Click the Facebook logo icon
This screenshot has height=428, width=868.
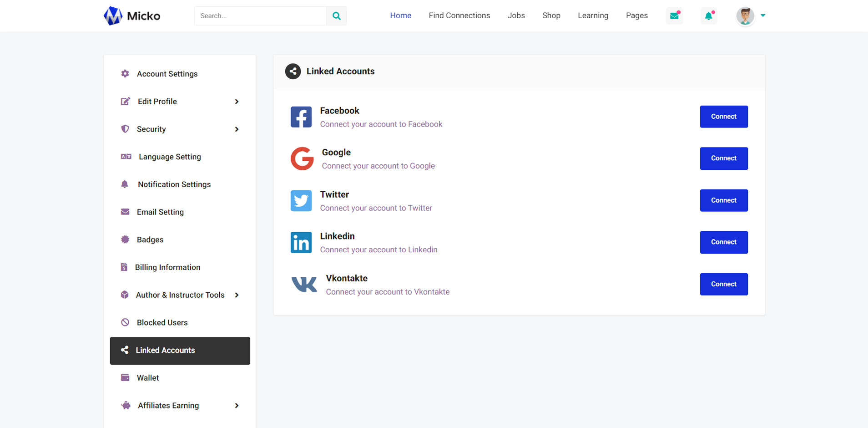(301, 117)
